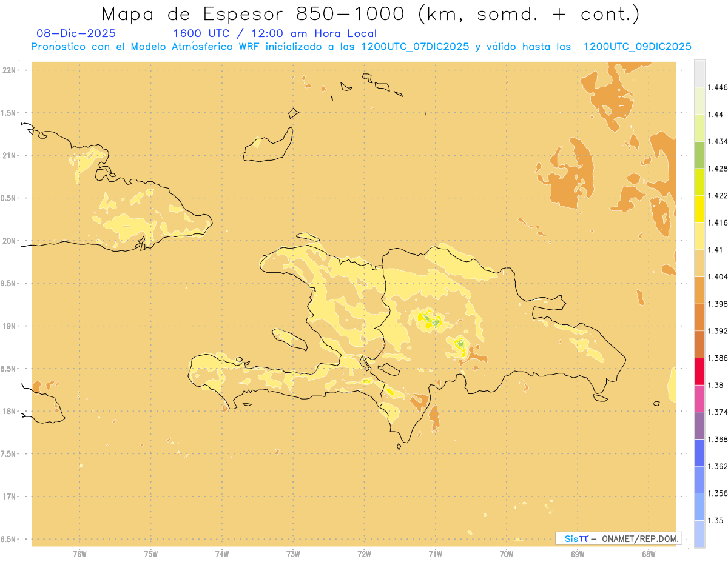This screenshot has height=562, width=728.
Task: Click the '72W' longitude label
Action: (365, 554)
